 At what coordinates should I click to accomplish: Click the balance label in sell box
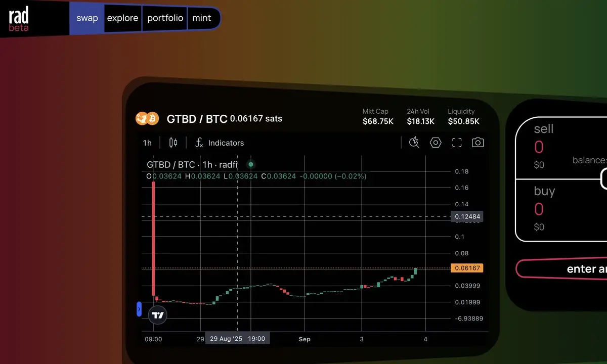(x=589, y=160)
